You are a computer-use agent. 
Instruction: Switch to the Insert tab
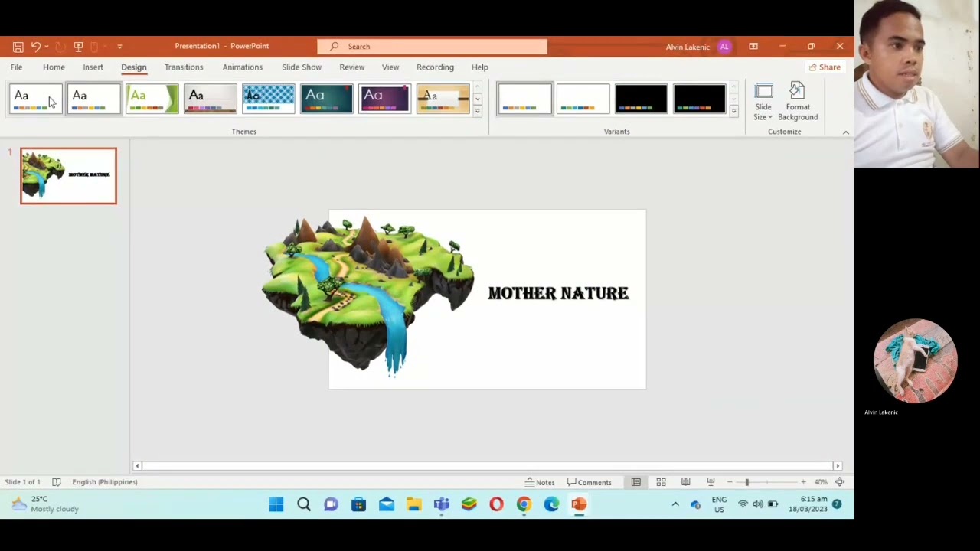[93, 67]
